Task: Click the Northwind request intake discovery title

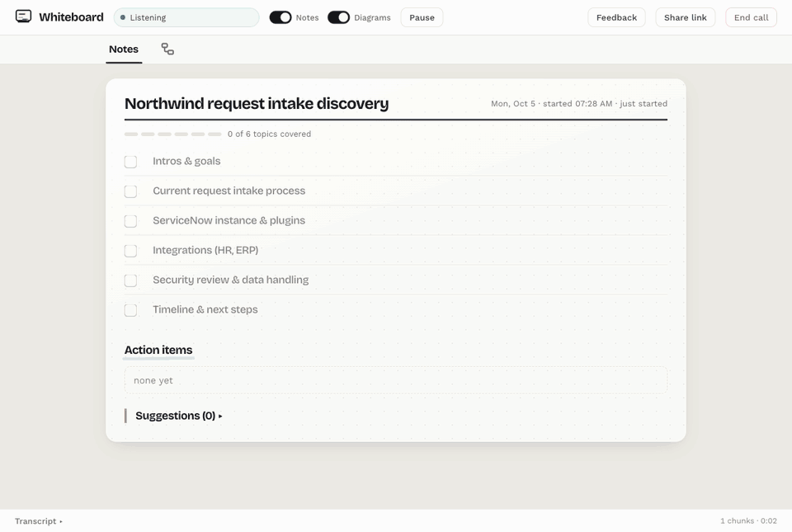Action: [x=257, y=103]
